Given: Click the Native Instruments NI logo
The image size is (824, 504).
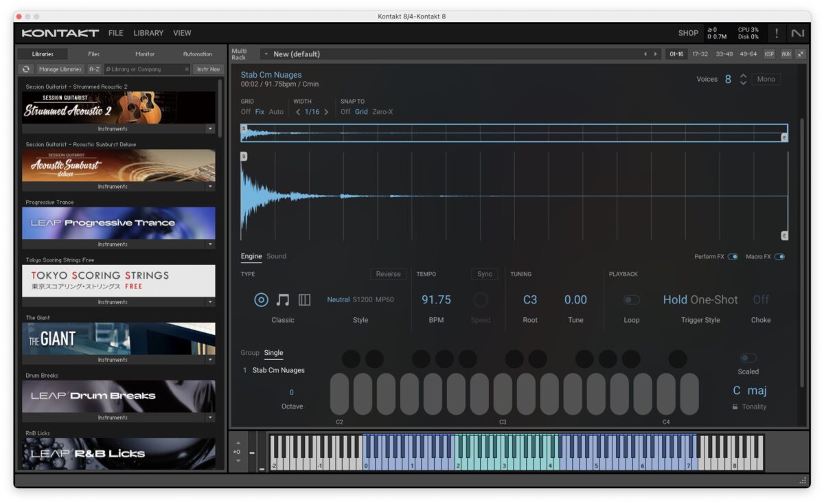Looking at the screenshot, I should coord(797,33).
